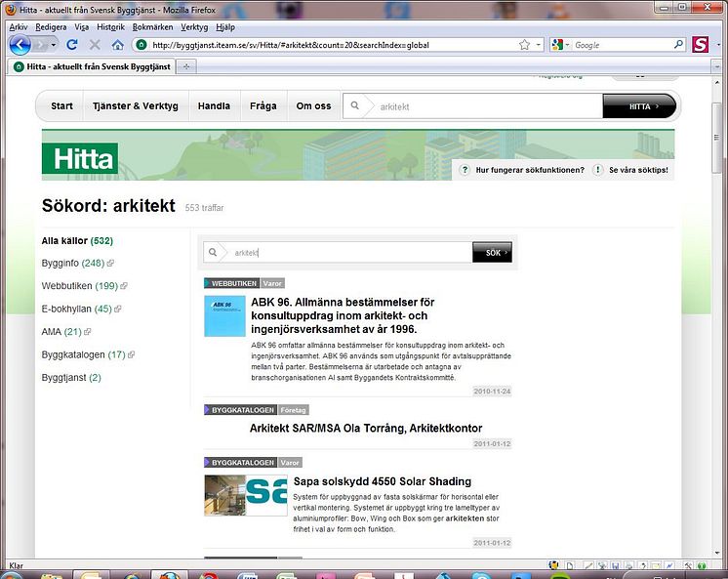
Task: Open Arkitekt SAR/MSA Ola Torrång result
Action: 366,428
